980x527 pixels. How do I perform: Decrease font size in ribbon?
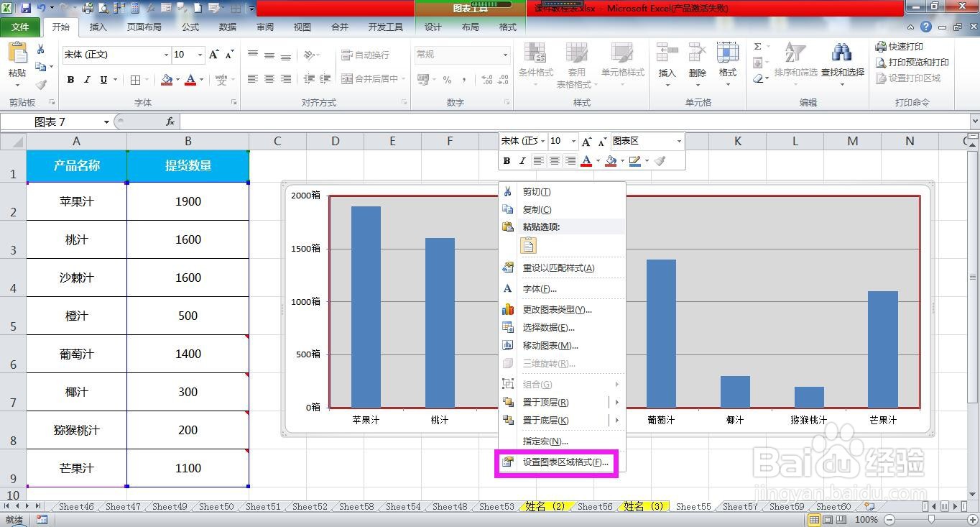229,55
